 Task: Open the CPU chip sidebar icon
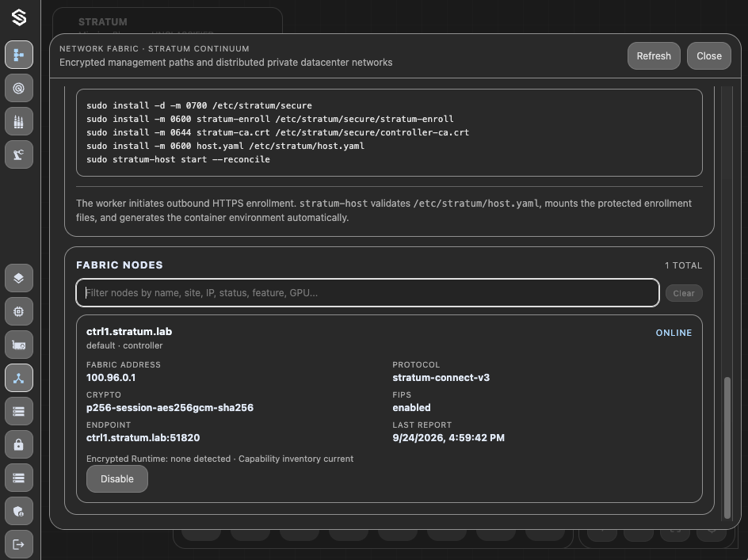click(x=18, y=311)
